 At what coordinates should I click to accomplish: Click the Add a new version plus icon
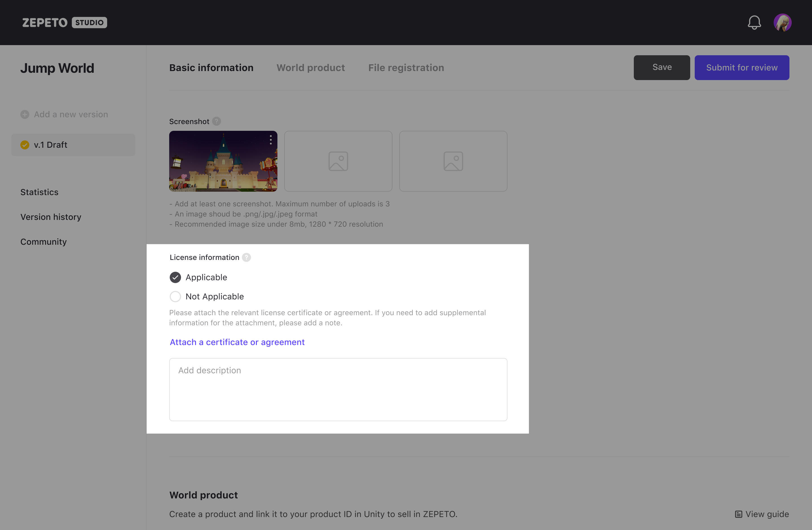tap(25, 114)
